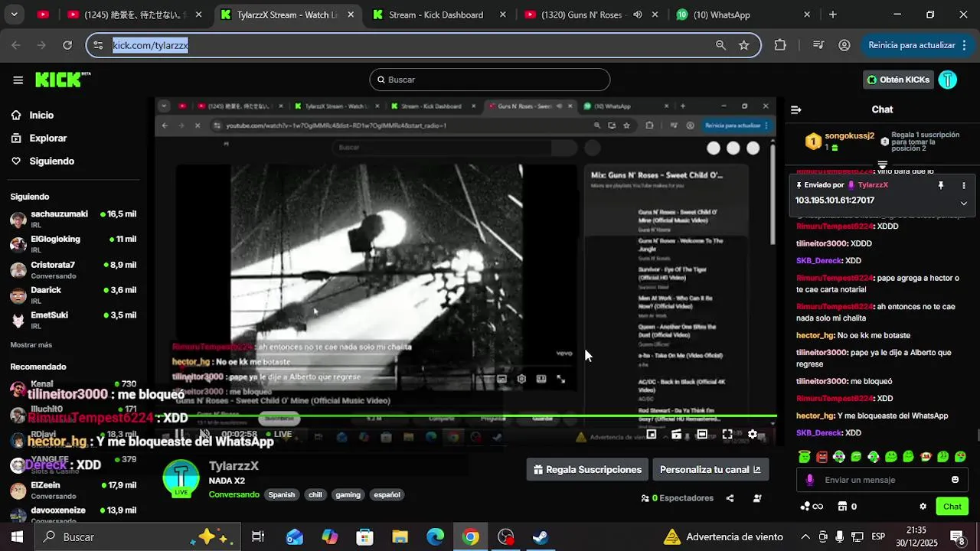Pause the live stream

pyautogui.click(x=178, y=434)
